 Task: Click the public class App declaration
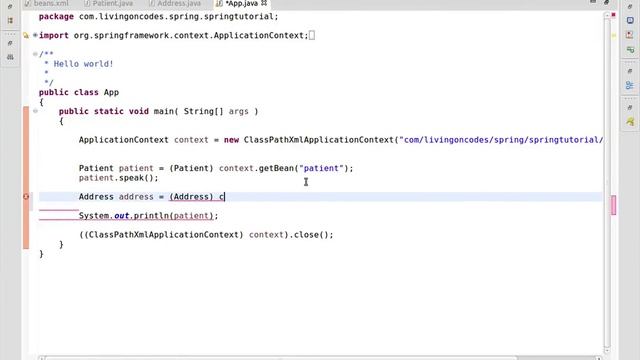pyautogui.click(x=79, y=92)
